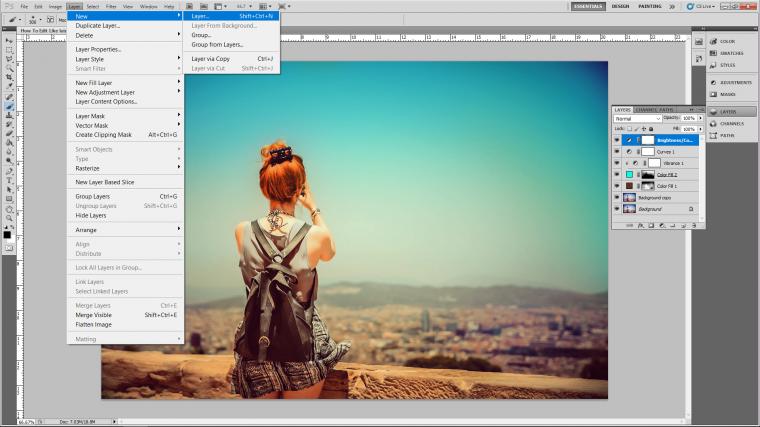Choose Duplicate Layer... from Layer menu
Viewport: 760px width, 427px height.
click(x=125, y=26)
